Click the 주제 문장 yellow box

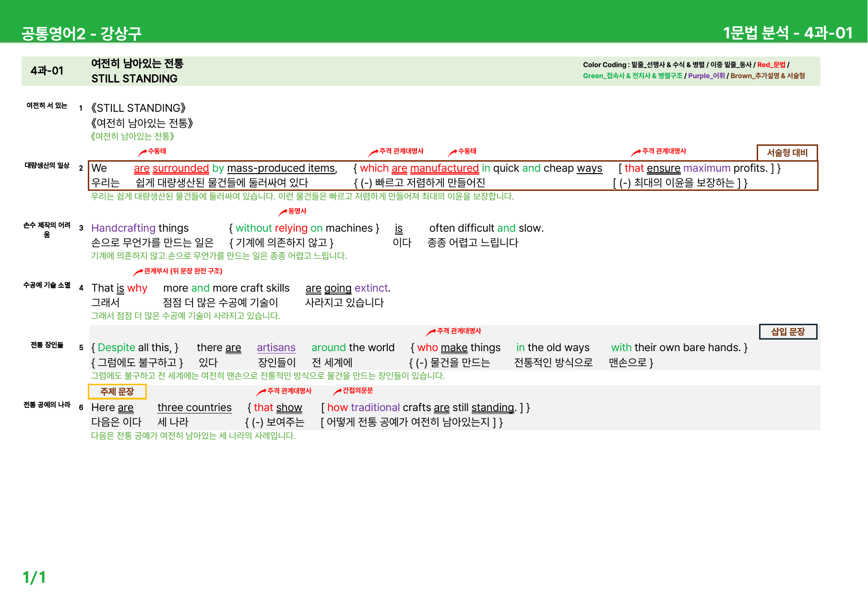click(x=117, y=391)
